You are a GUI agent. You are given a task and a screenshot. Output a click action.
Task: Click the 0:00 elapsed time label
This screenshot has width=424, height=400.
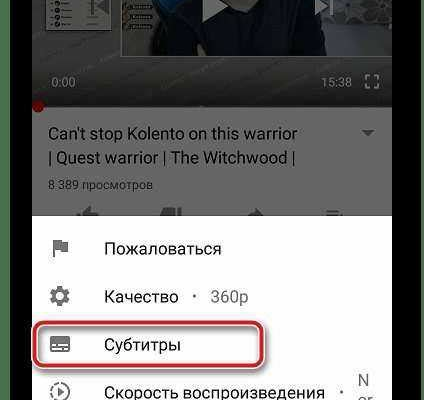coord(63,82)
